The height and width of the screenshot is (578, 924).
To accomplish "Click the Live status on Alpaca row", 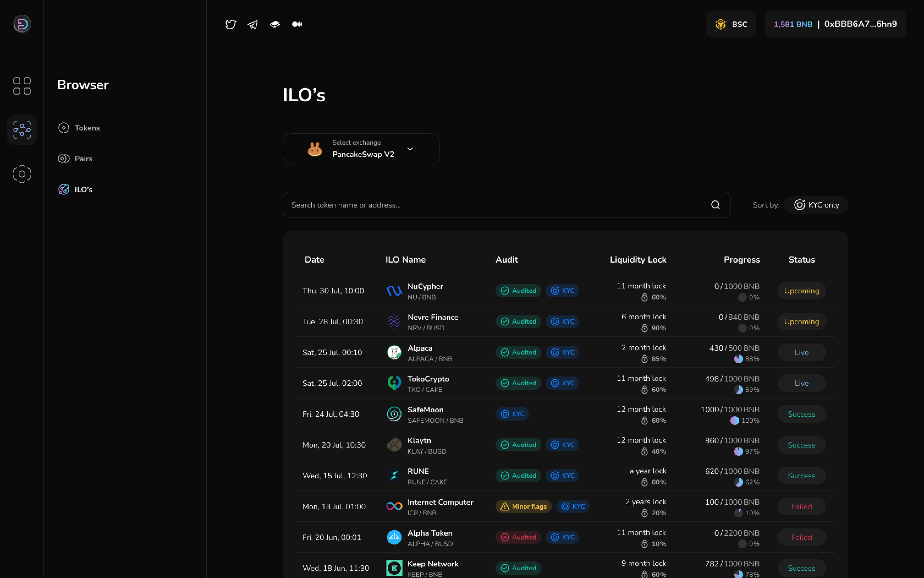I will [x=801, y=353].
